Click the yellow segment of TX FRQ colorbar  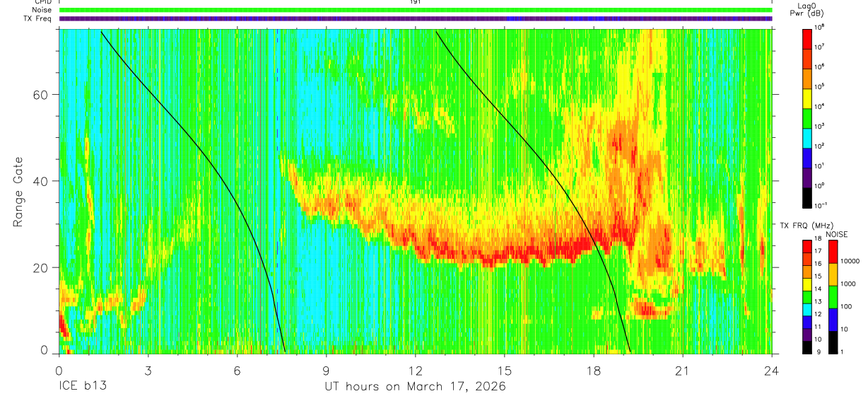(x=807, y=284)
